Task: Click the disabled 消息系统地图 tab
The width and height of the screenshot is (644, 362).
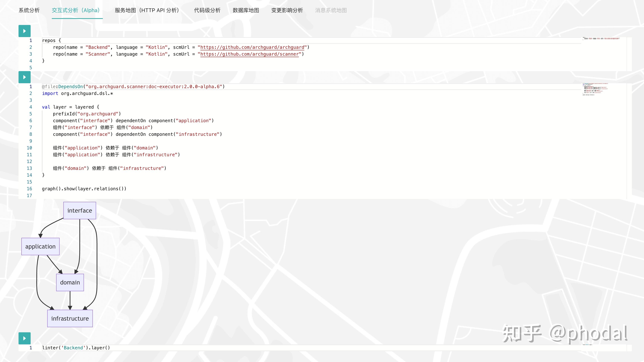Action: 331,10
